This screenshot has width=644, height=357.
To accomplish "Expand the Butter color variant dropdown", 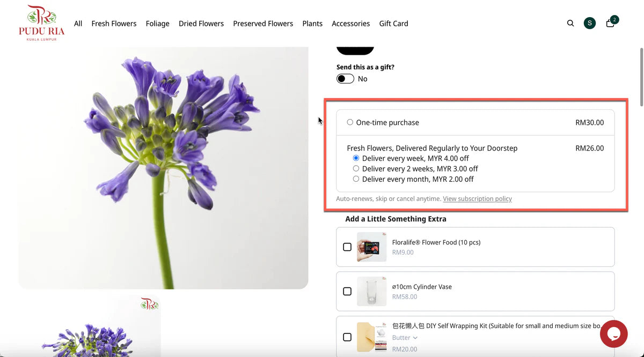I will point(405,338).
